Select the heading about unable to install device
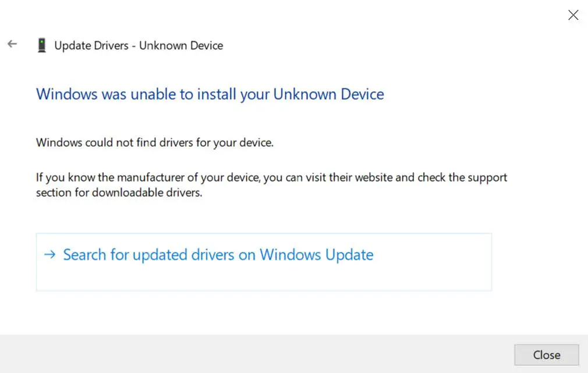 click(210, 94)
